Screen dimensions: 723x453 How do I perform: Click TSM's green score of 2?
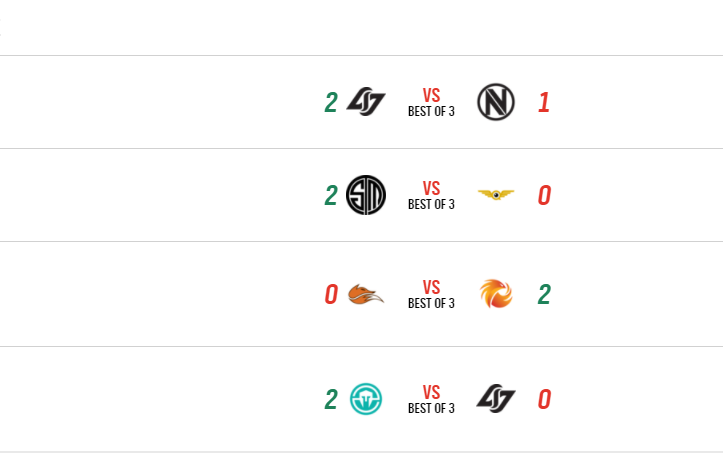pyautogui.click(x=330, y=195)
